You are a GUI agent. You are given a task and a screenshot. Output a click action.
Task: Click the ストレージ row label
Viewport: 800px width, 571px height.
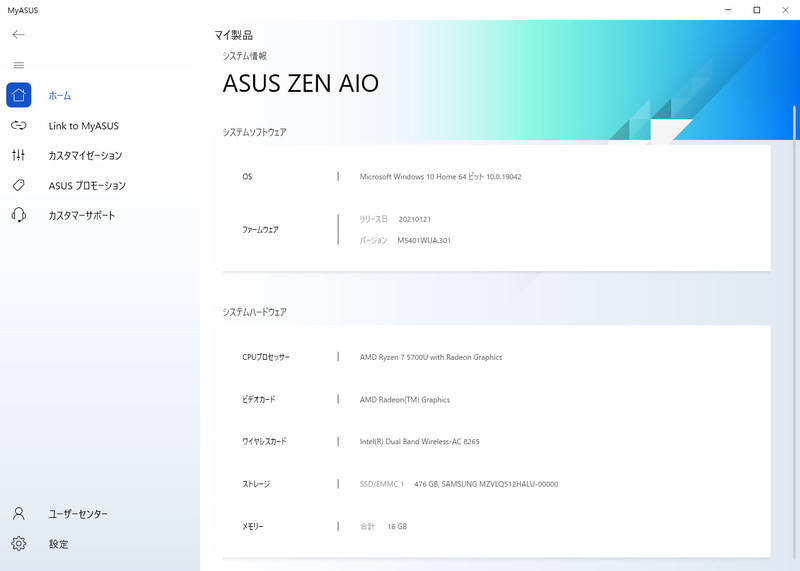pyautogui.click(x=256, y=484)
